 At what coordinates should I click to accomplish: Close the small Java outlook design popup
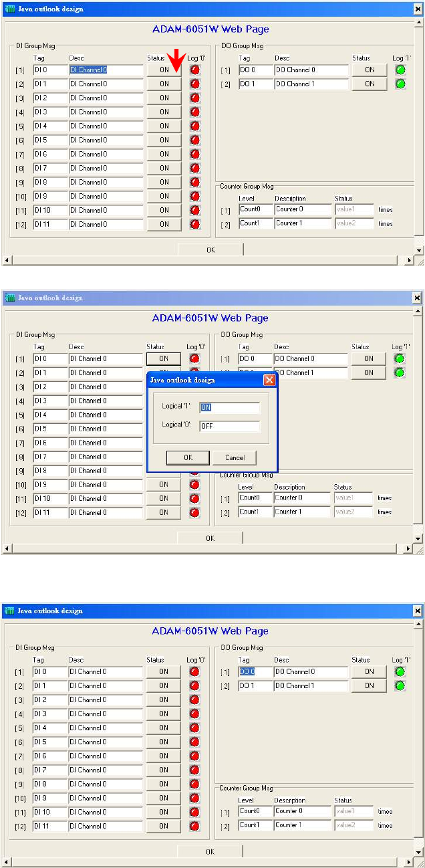pyautogui.click(x=269, y=379)
